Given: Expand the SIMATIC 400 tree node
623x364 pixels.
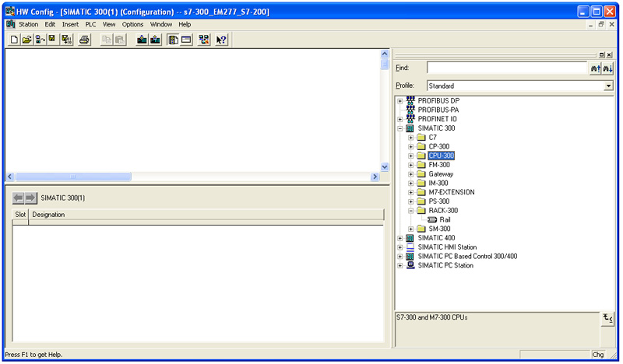Looking at the screenshot, I should tap(400, 238).
